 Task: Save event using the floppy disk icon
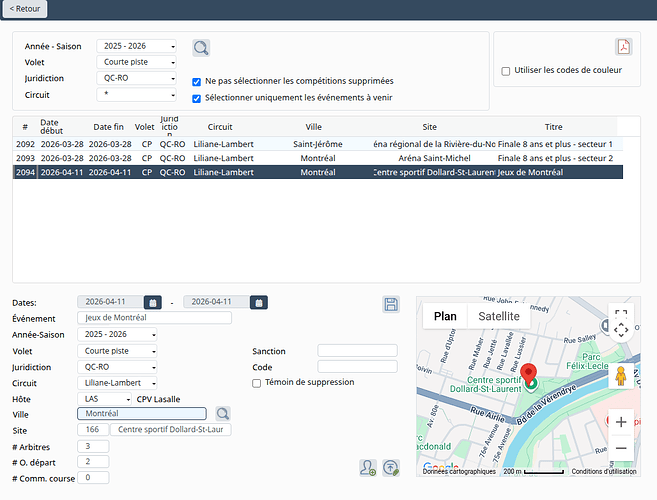pos(391,304)
